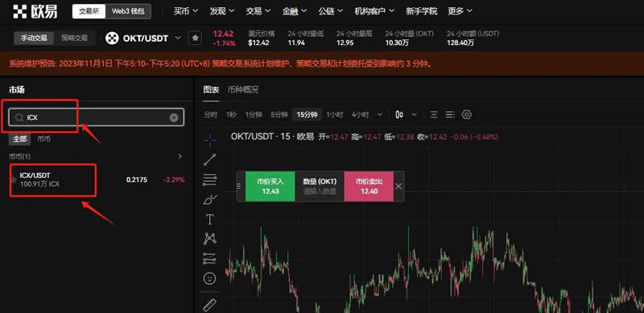
Task: Select the 1 second interval
Action: (231, 114)
